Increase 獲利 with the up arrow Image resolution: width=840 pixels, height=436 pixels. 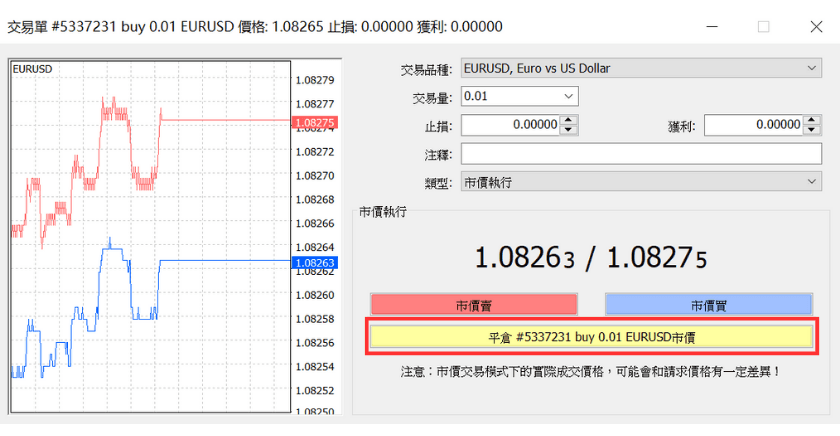(812, 120)
